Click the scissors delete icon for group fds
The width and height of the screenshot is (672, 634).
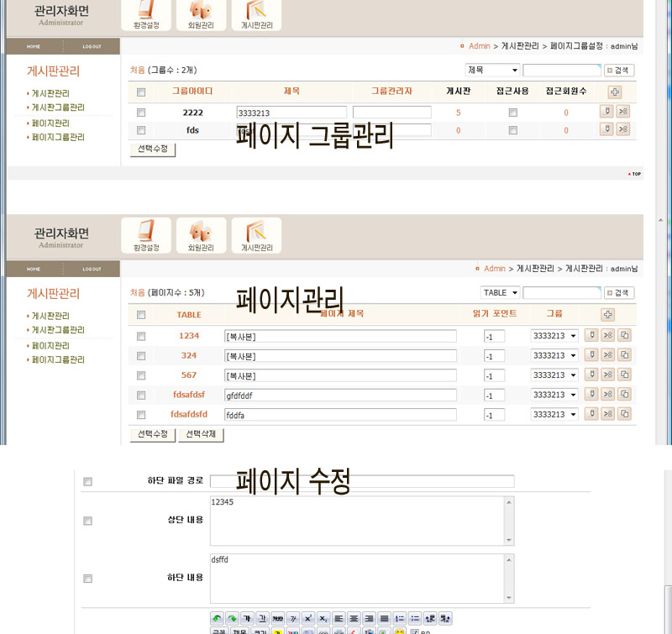pyautogui.click(x=623, y=129)
